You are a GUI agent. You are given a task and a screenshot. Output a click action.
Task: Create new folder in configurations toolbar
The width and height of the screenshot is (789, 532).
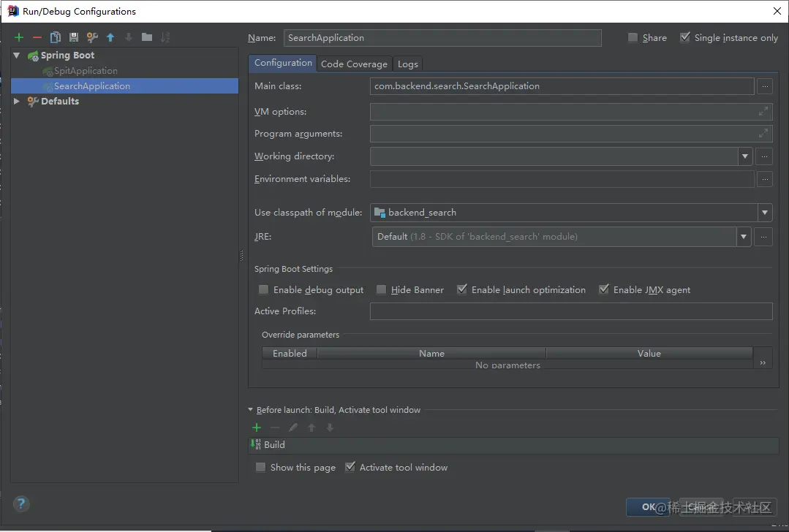click(147, 37)
